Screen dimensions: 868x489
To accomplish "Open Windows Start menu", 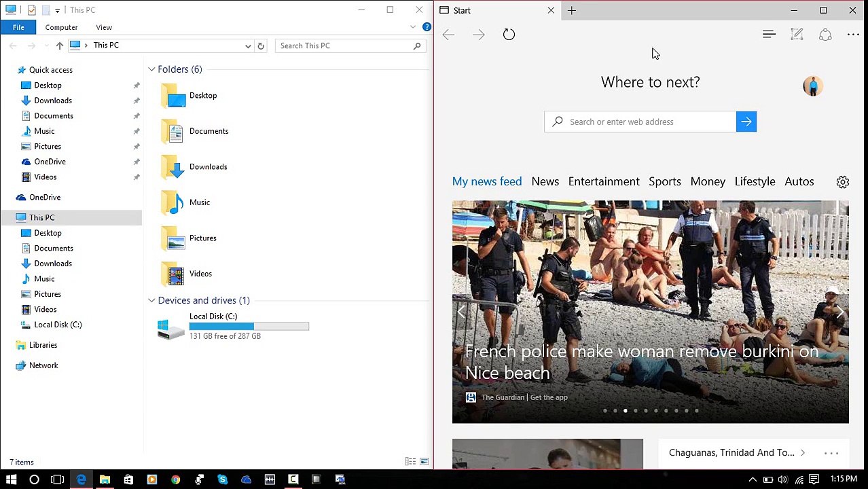I will 11,479.
